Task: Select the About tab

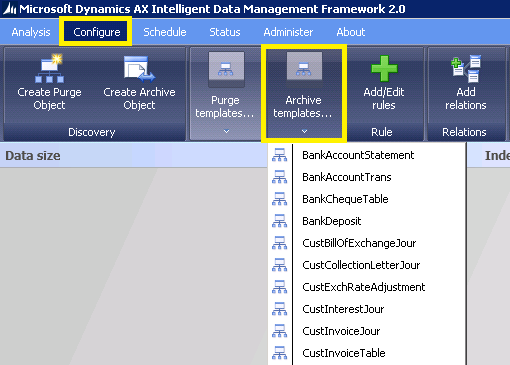Action: pos(351,32)
